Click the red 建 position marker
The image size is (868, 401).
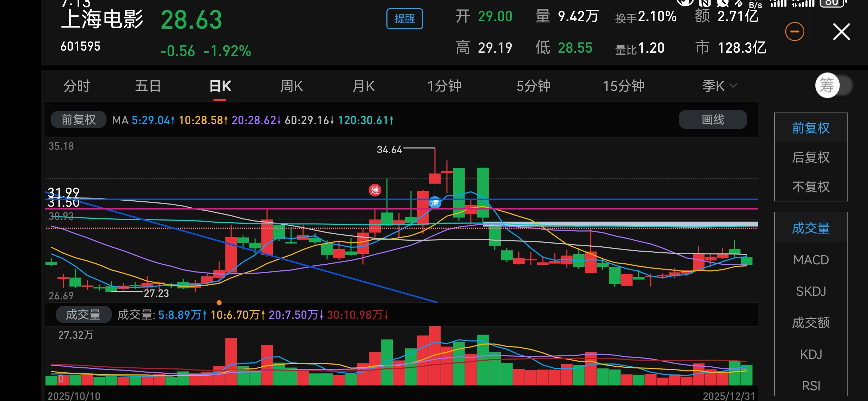[x=375, y=190]
